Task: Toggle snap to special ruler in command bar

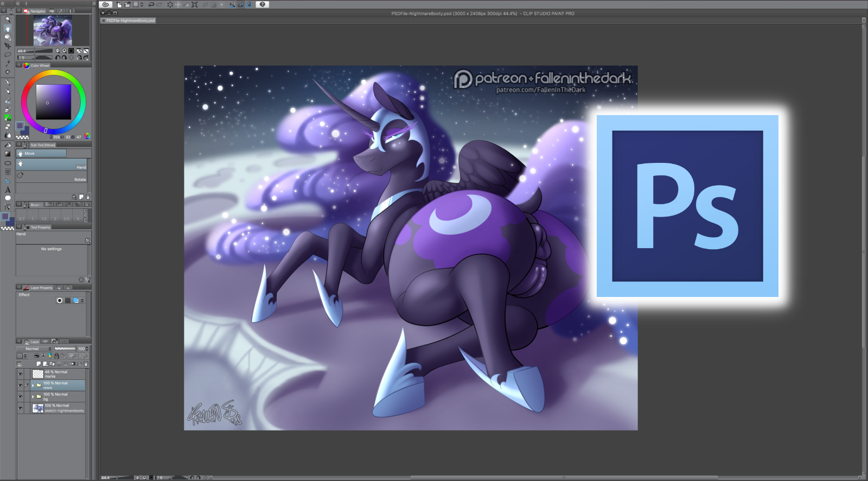Action: 240,4
